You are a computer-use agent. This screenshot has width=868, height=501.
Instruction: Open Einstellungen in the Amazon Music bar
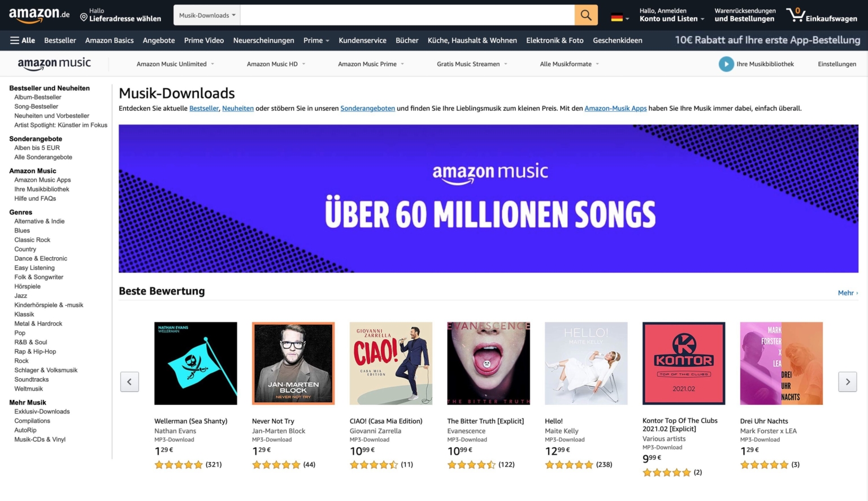click(837, 64)
